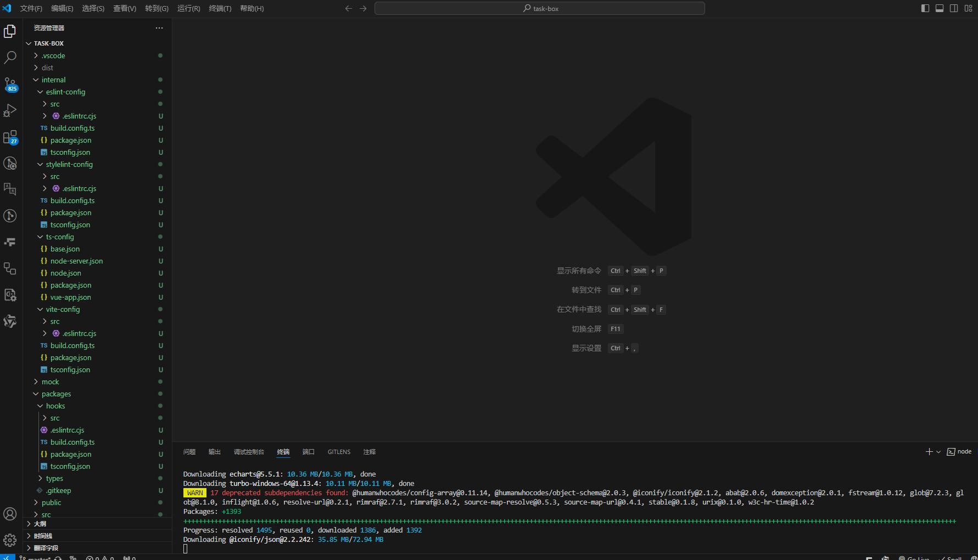Open the .gitkeep file
Viewport: 978px width, 560px height.
point(98,490)
